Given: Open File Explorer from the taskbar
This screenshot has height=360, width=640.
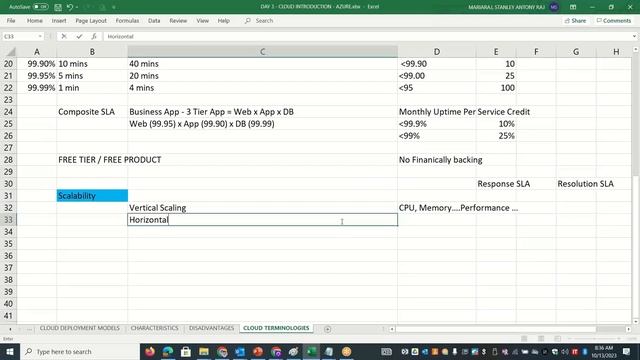Looking at the screenshot, I should pos(204,351).
